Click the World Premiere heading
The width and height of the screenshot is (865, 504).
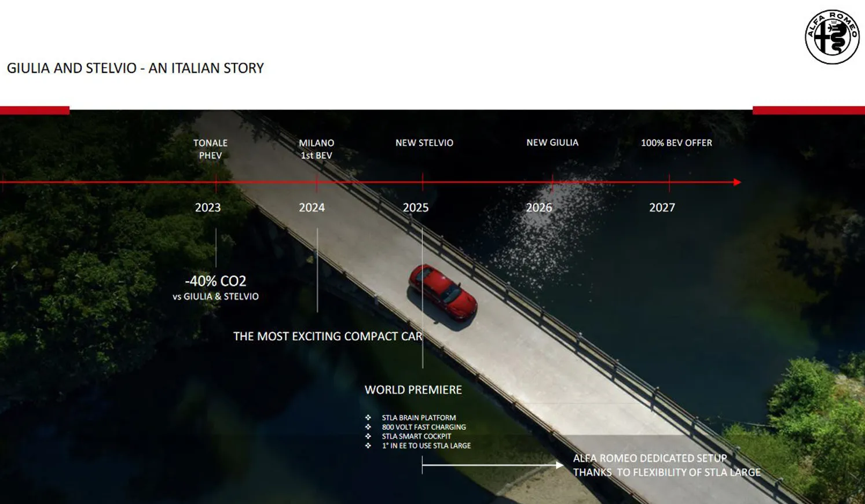413,390
